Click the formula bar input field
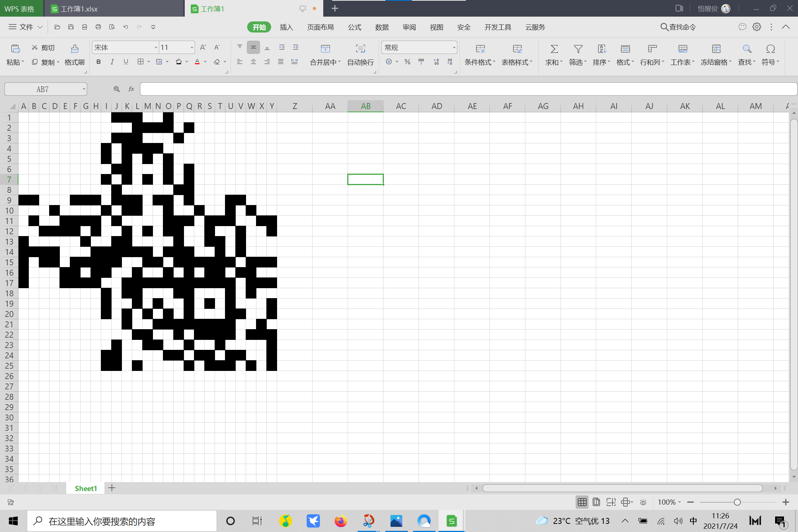 (468, 89)
